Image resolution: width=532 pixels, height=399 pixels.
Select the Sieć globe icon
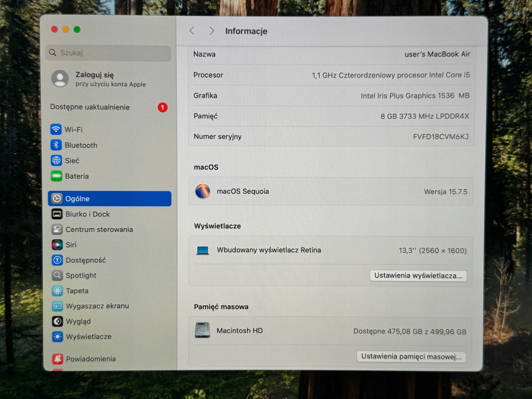click(56, 160)
